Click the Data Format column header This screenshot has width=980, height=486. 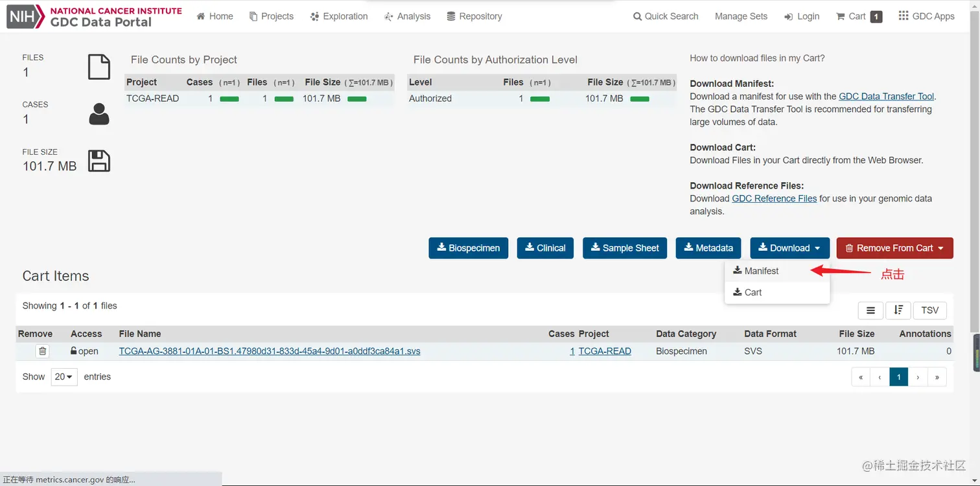point(770,334)
